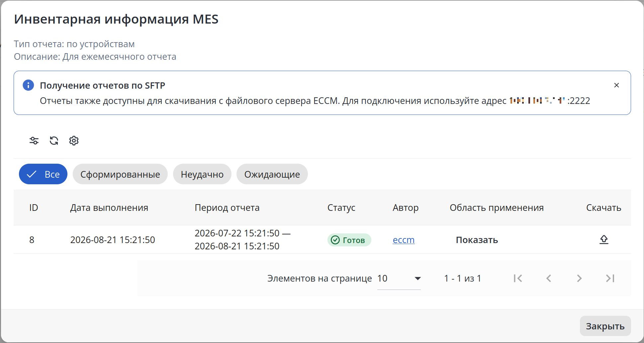Click the Дата выполнения column header

pyautogui.click(x=109, y=208)
